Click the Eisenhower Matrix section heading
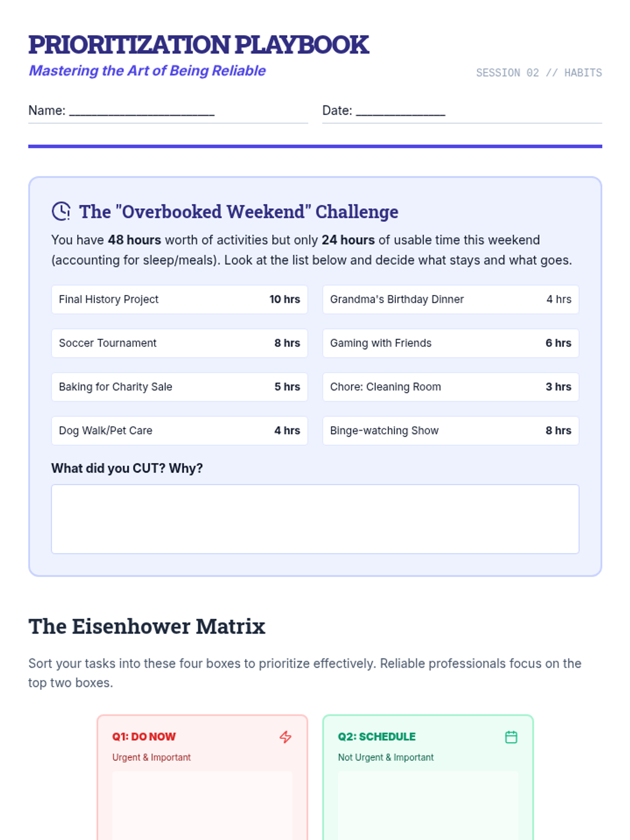630x840 pixels. click(x=147, y=626)
